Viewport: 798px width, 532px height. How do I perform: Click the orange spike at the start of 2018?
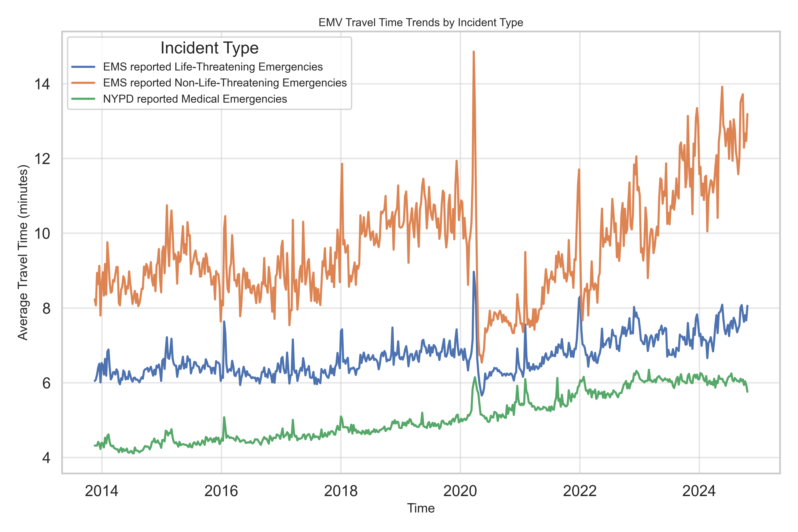point(342,164)
